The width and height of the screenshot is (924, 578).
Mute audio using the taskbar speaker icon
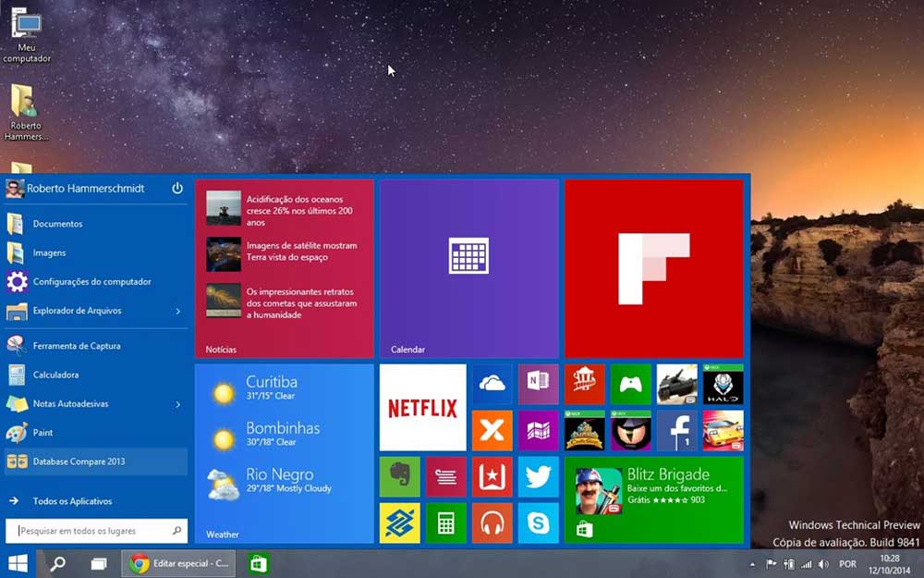point(822,563)
